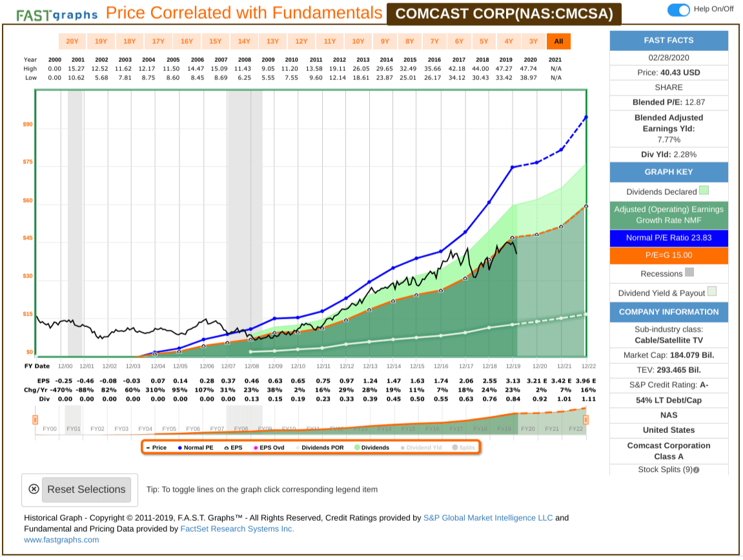The height and width of the screenshot is (560, 743).
Task: Hide the EPS line via the legend
Action: [233, 448]
